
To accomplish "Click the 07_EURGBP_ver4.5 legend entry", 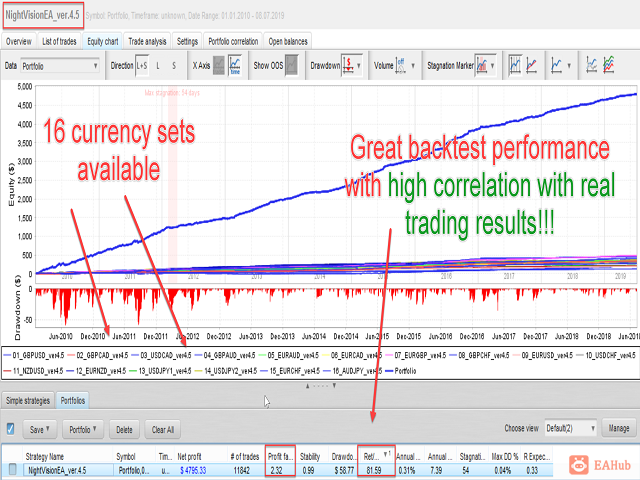I will [x=416, y=356].
